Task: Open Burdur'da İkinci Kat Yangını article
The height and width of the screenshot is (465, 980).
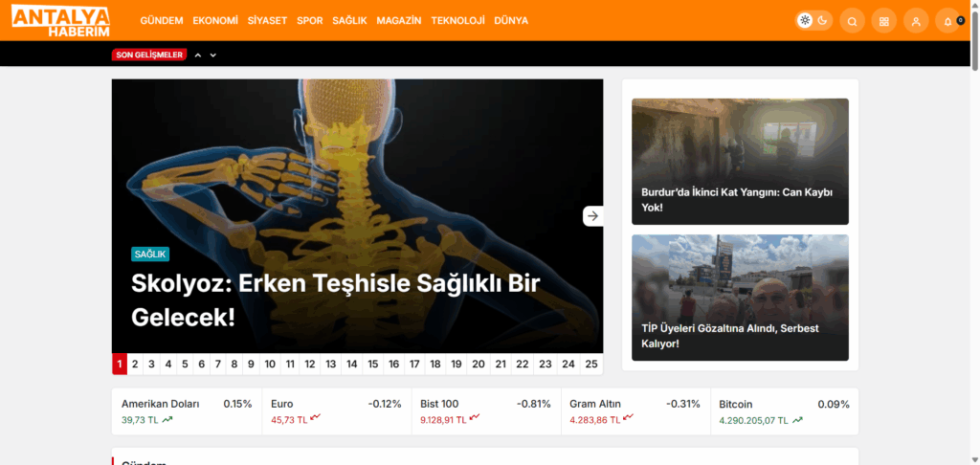Action: point(737,199)
